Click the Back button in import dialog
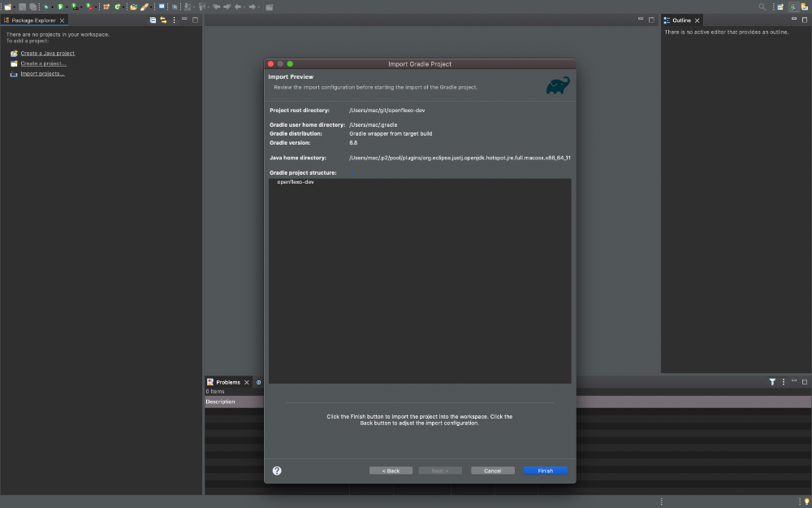 tap(391, 471)
